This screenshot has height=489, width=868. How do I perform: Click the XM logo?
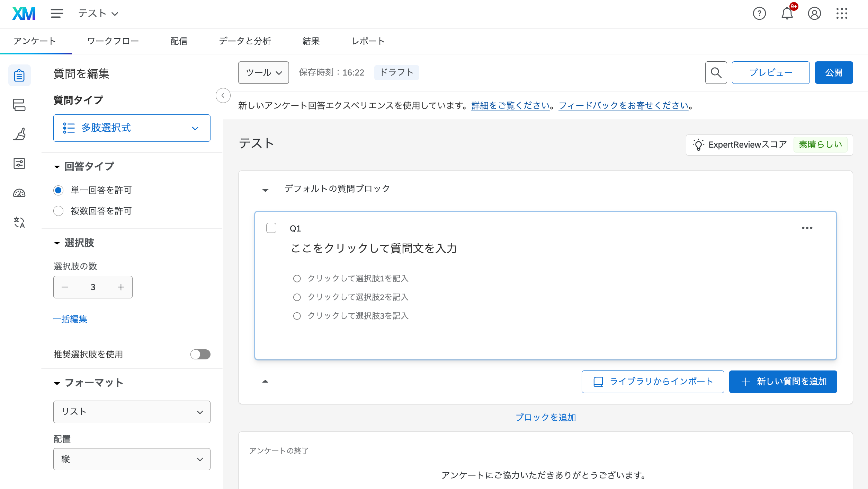24,14
